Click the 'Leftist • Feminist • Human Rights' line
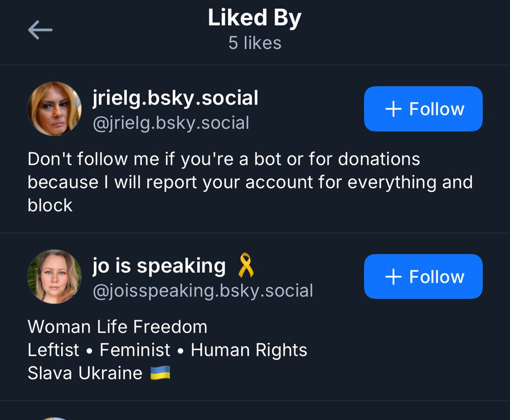510x420 pixels. tap(167, 350)
